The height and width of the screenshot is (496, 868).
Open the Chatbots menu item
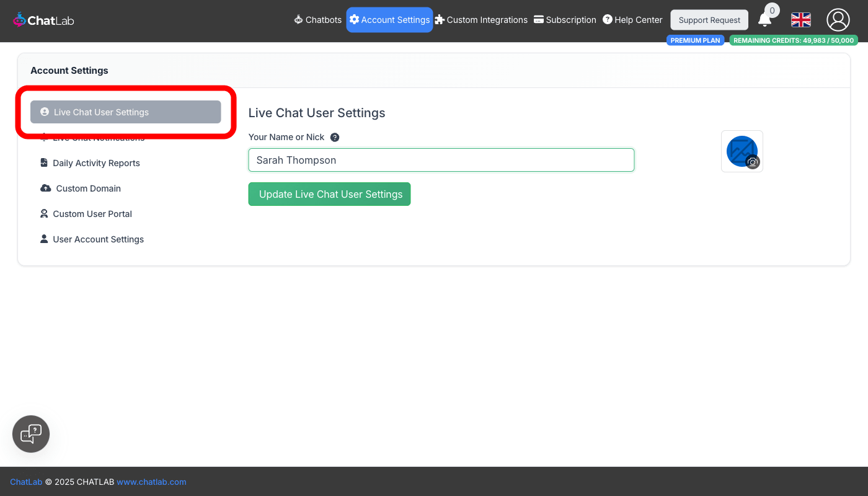pyautogui.click(x=317, y=20)
